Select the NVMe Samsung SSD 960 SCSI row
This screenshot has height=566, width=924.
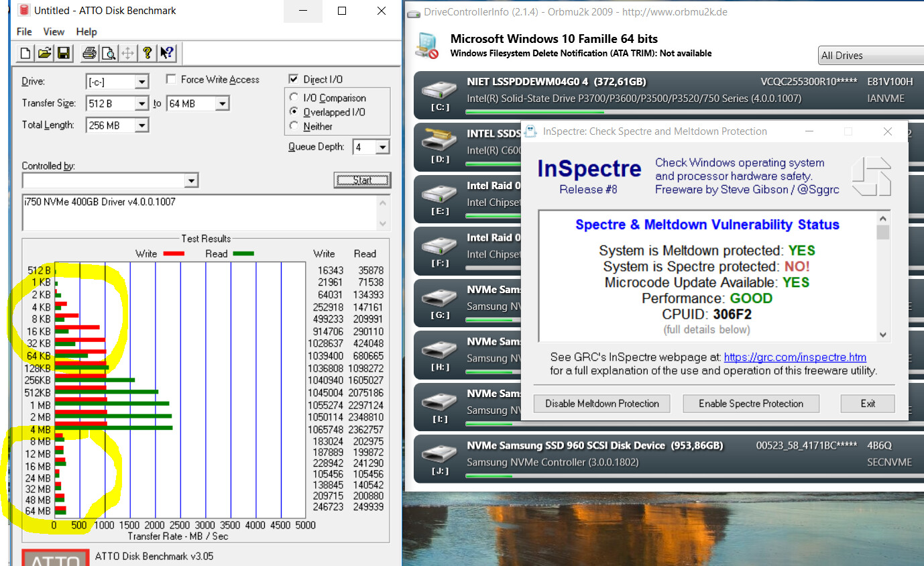[x=669, y=459]
